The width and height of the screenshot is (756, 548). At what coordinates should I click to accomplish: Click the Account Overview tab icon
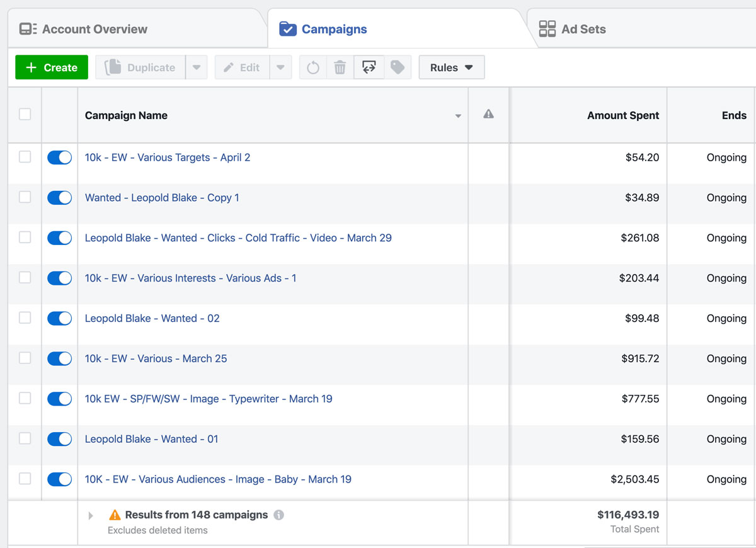pos(28,29)
